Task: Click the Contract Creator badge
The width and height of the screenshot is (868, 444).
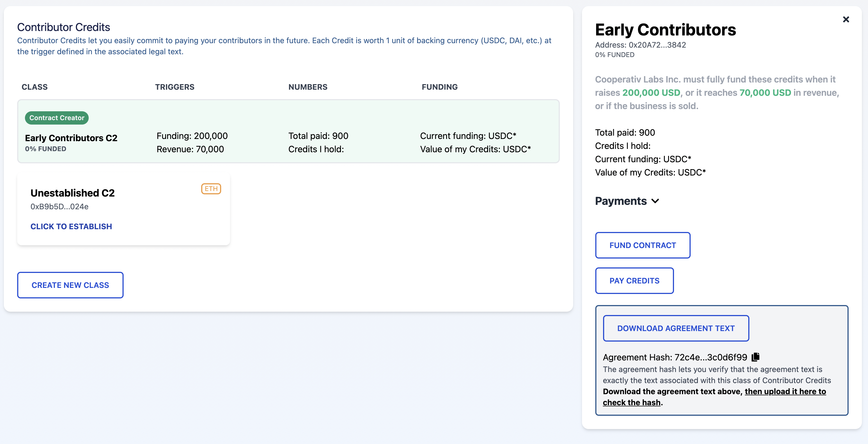Action: pos(57,118)
